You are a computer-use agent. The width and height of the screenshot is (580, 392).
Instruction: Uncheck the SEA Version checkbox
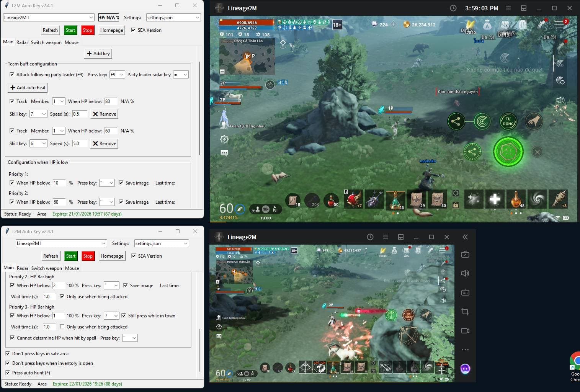pos(133,30)
